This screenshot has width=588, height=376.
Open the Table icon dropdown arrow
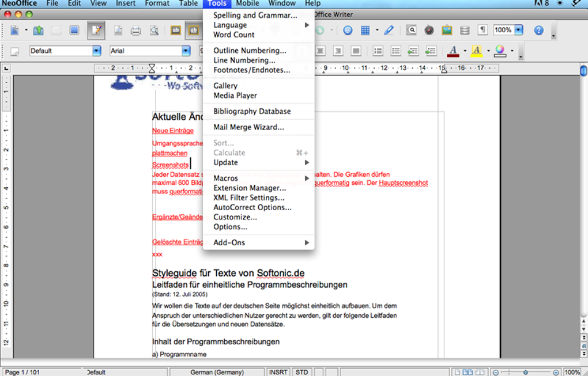[x=377, y=30]
